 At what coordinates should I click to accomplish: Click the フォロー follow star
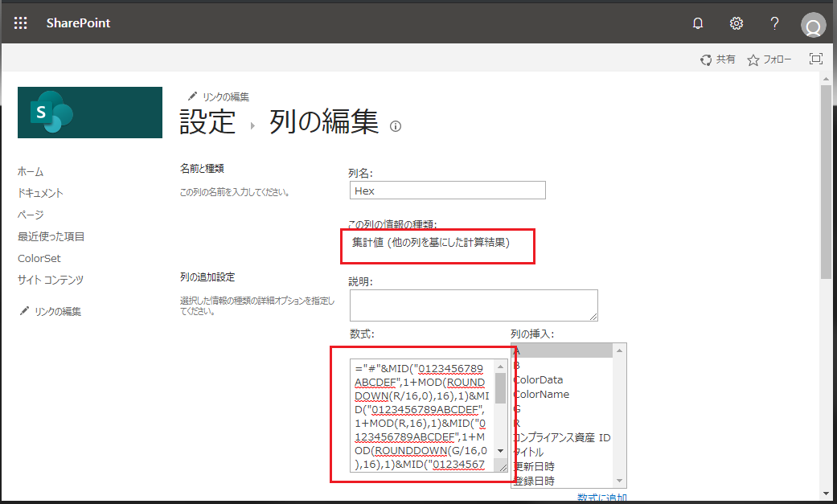coord(769,59)
